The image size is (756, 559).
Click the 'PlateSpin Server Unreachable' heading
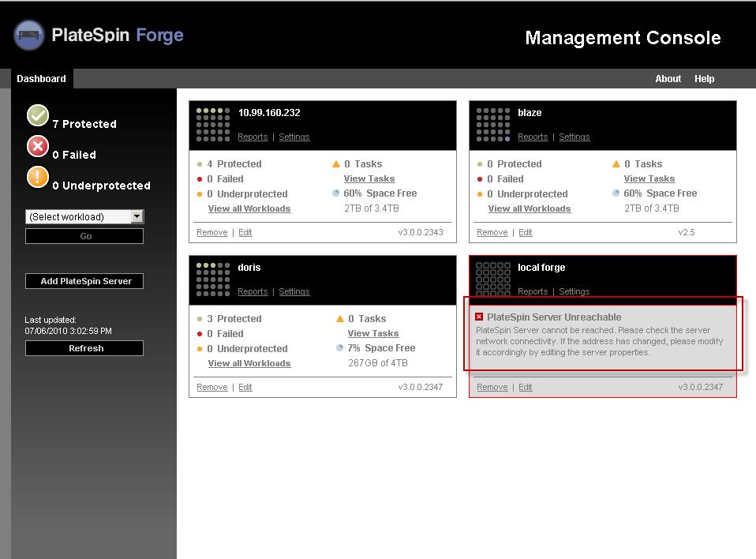click(x=554, y=317)
